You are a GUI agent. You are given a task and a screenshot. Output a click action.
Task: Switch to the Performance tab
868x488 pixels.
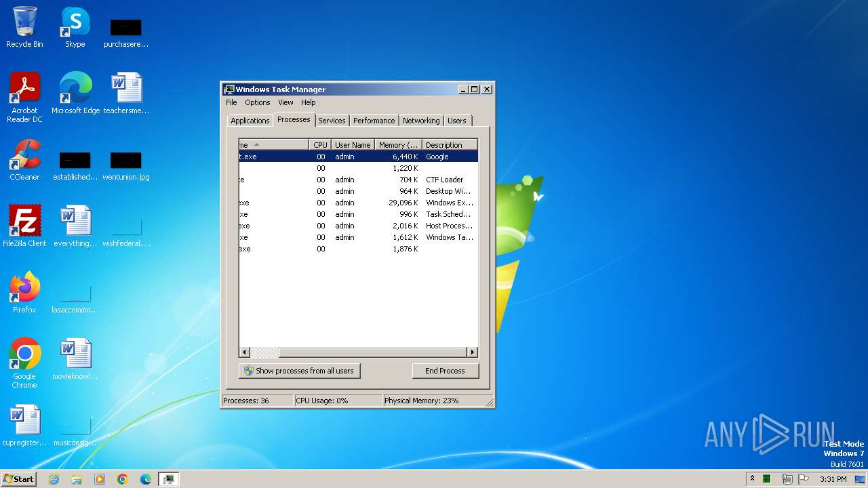(x=374, y=121)
